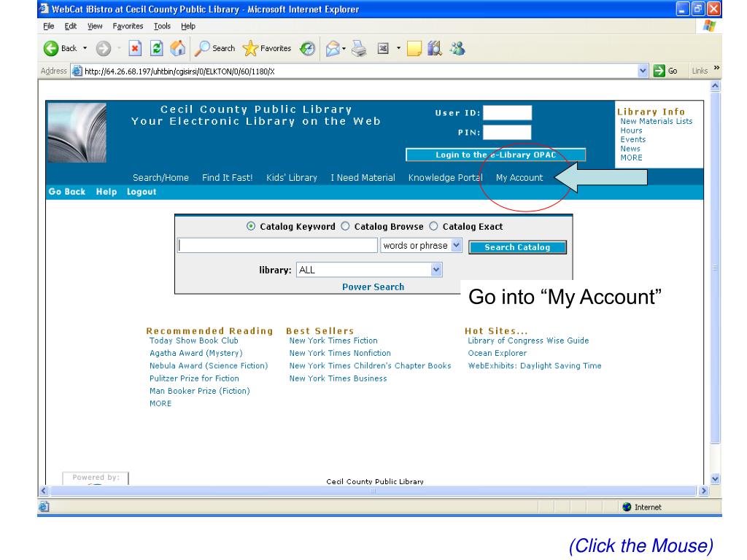
Task: Click the Messenger people icon
Action: point(457,48)
